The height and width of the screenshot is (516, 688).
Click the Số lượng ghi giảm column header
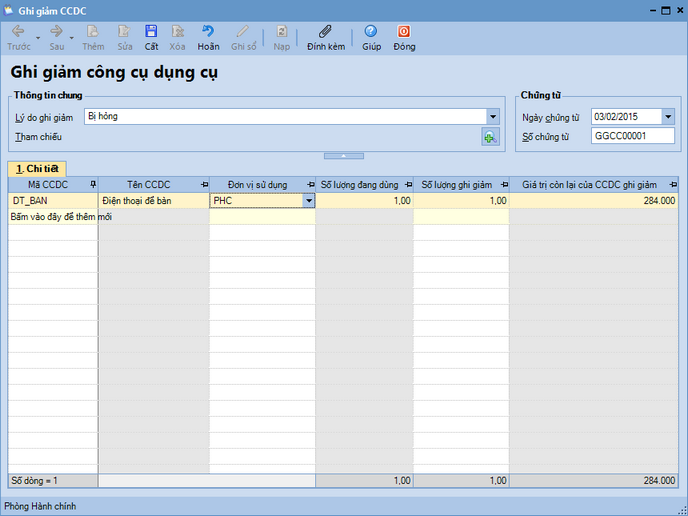pyautogui.click(x=456, y=185)
